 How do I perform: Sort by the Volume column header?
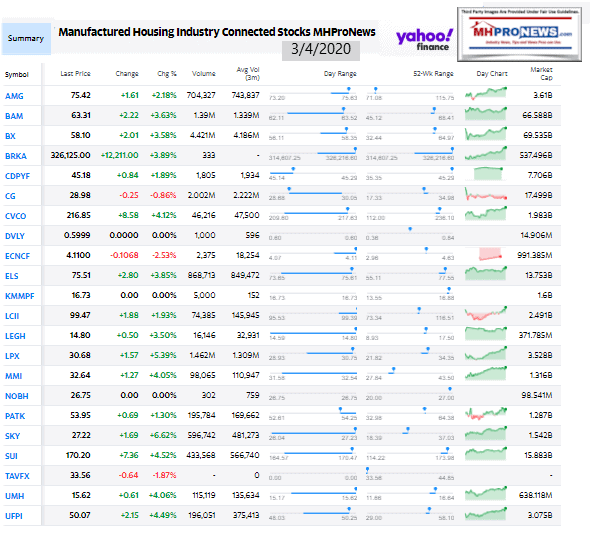(x=204, y=74)
